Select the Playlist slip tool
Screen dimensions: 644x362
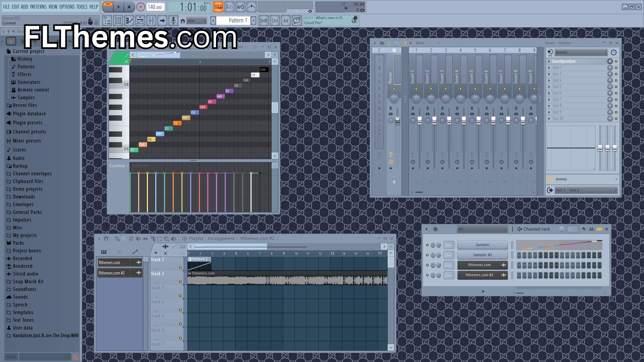click(145, 239)
